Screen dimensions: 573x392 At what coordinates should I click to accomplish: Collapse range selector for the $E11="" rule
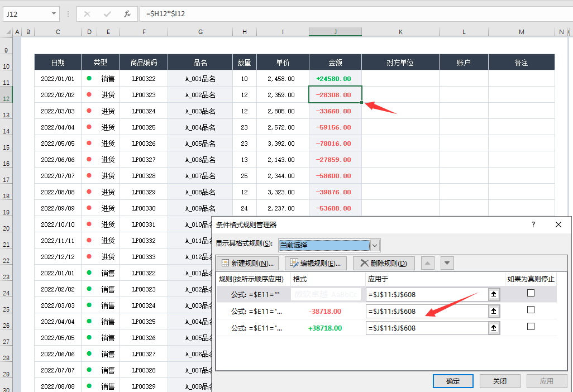[494, 294]
